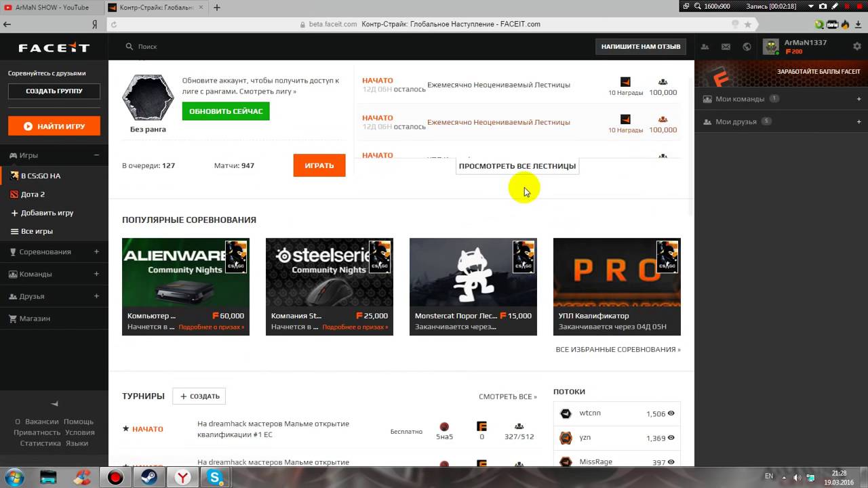Expand Мои команды panel with plus
Image resolution: width=868 pixels, height=488 pixels.
[859, 99]
